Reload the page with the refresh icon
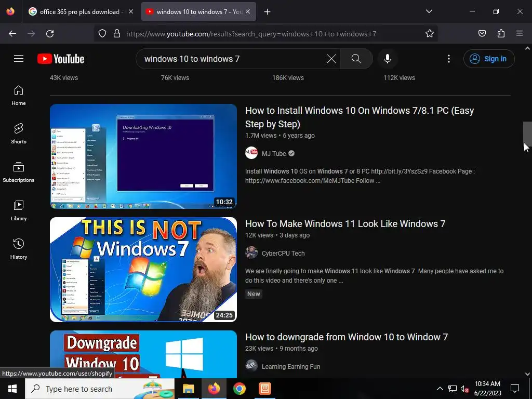The width and height of the screenshot is (532, 399). (50, 34)
